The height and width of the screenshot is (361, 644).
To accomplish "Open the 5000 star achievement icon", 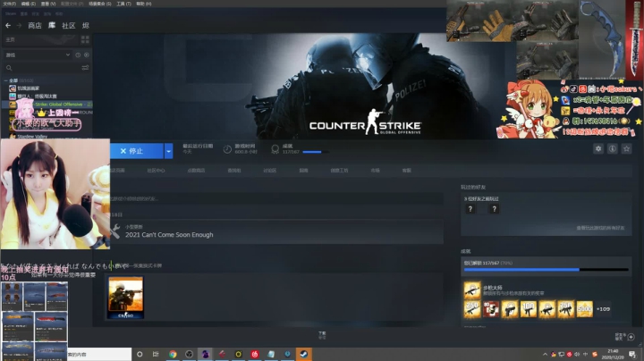I will pyautogui.click(x=584, y=309).
